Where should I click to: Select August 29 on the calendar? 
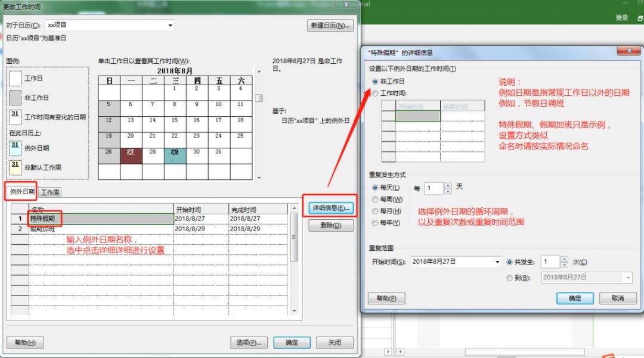pos(175,156)
